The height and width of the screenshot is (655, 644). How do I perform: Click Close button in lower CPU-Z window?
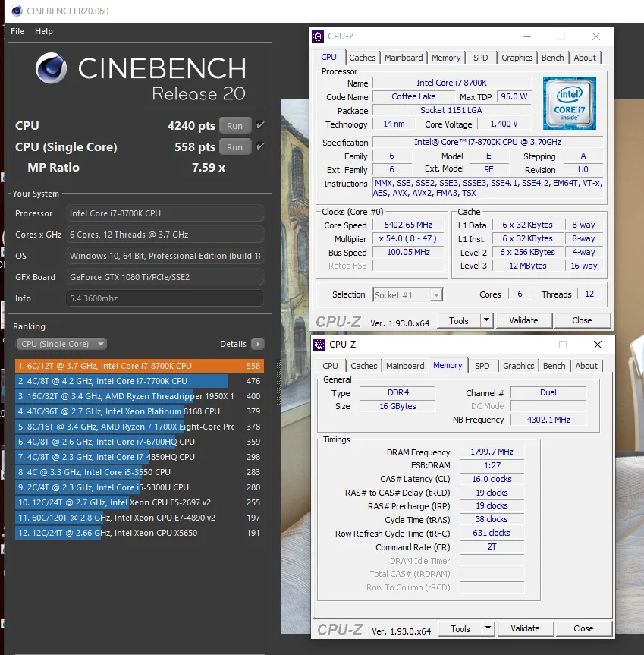pyautogui.click(x=583, y=628)
